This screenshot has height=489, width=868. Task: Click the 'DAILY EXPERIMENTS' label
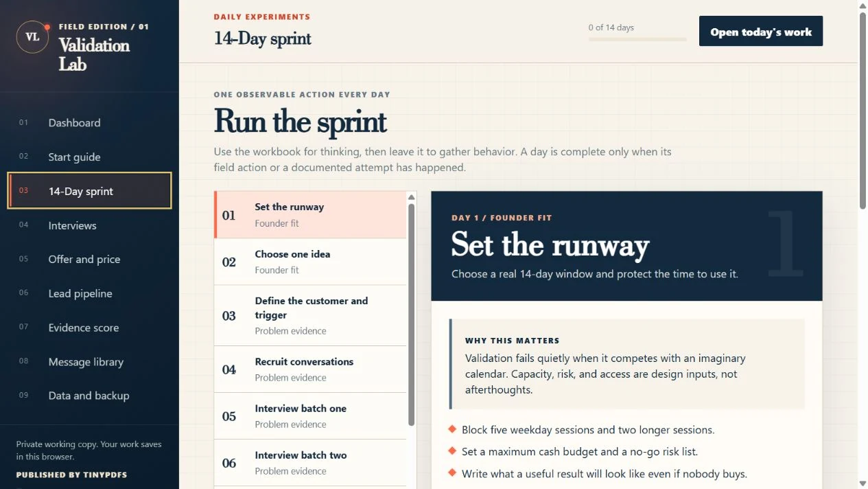point(261,16)
